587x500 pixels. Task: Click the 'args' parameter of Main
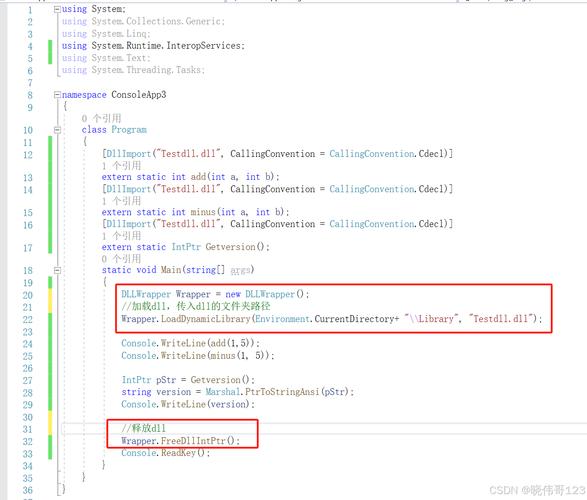[x=240, y=271]
